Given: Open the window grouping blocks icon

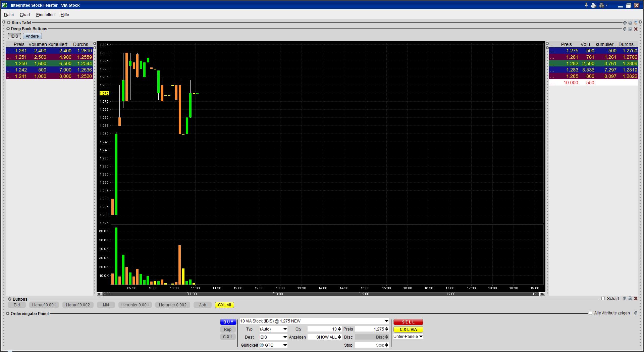Looking at the screenshot, I should click(602, 5).
